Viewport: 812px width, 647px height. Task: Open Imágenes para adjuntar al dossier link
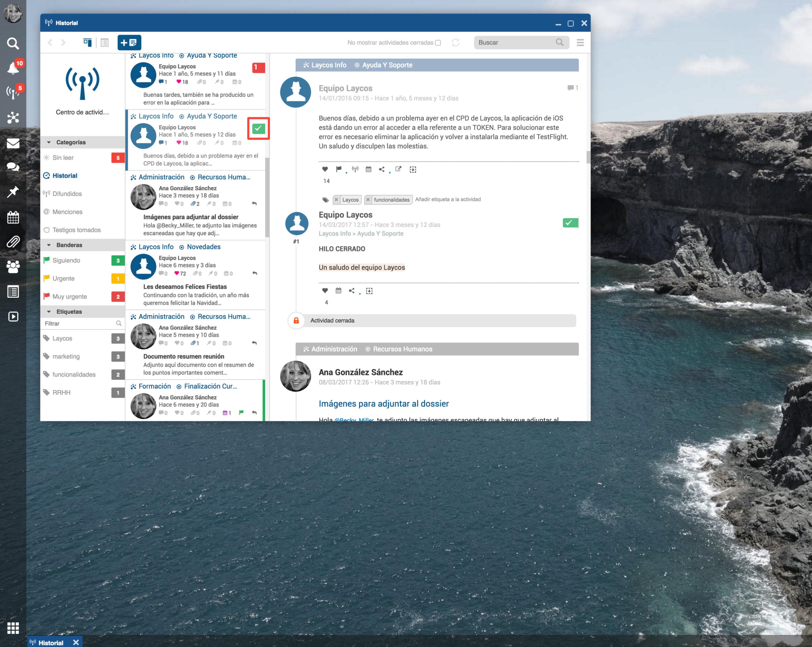tap(383, 404)
